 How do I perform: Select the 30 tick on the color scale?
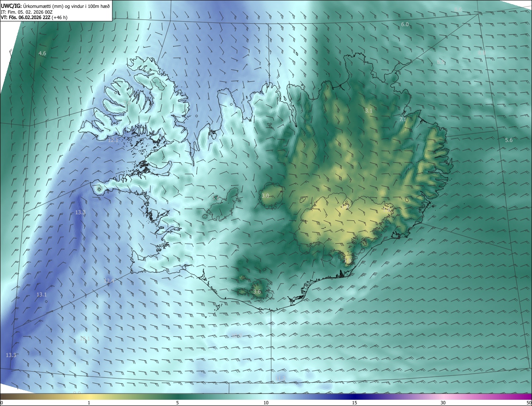tap(443, 403)
